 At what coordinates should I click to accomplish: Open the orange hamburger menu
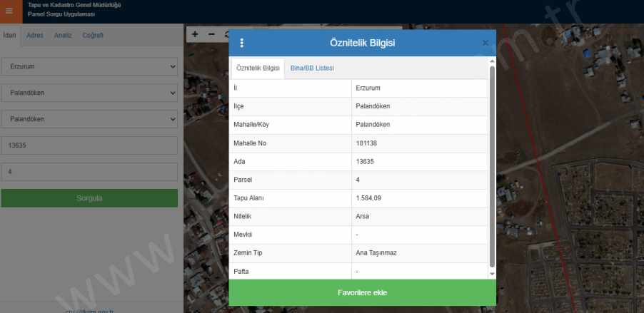(9, 11)
